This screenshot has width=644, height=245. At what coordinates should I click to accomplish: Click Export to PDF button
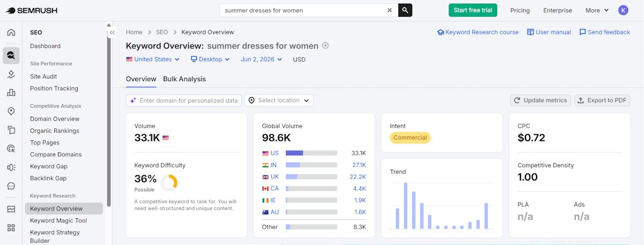point(602,100)
